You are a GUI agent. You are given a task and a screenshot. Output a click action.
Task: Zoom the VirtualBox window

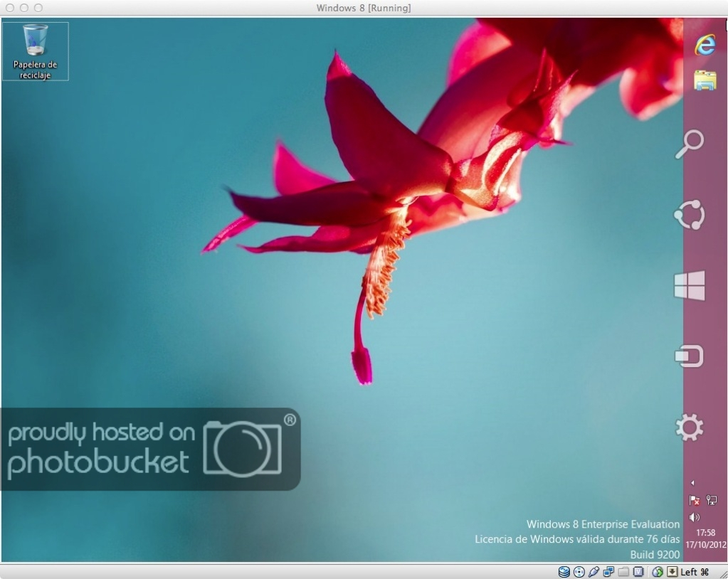click(x=38, y=8)
